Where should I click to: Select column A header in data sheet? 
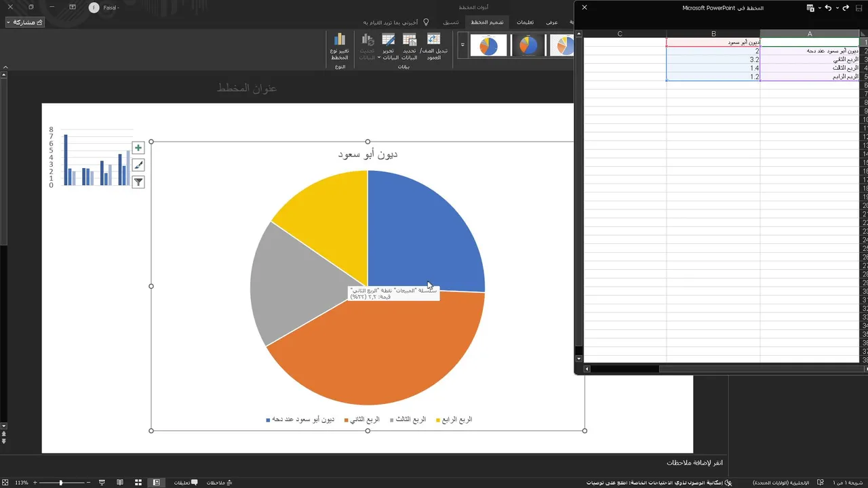click(810, 34)
